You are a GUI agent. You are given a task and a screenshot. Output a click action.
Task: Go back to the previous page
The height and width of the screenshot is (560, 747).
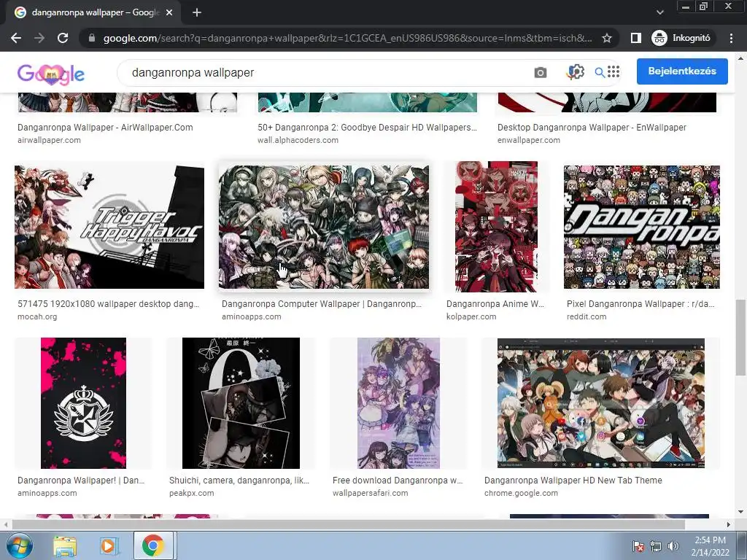16,38
